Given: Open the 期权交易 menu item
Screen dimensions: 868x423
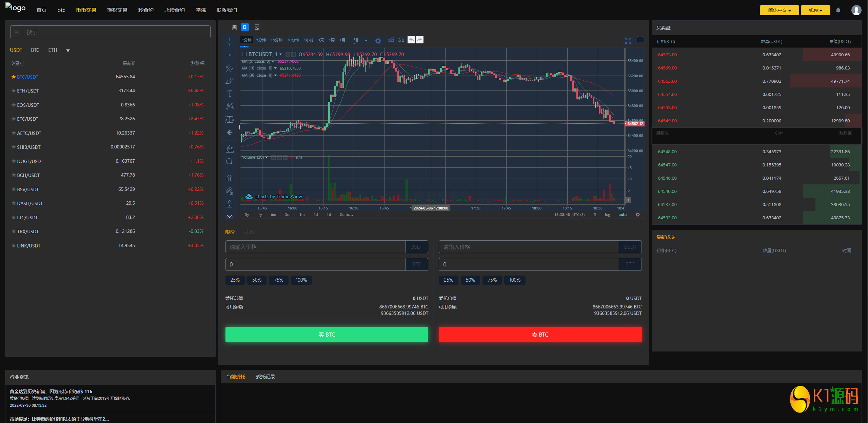Looking at the screenshot, I should pos(117,10).
